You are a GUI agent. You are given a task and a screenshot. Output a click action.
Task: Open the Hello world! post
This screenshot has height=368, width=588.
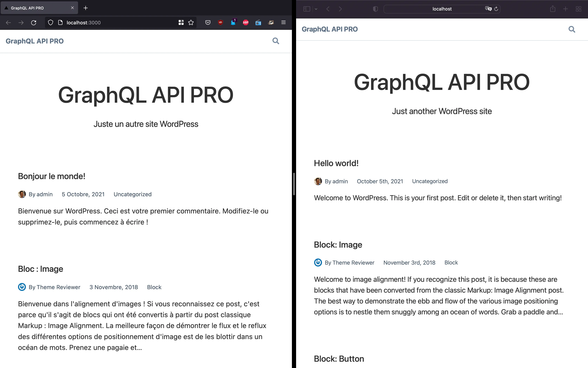[336, 163]
